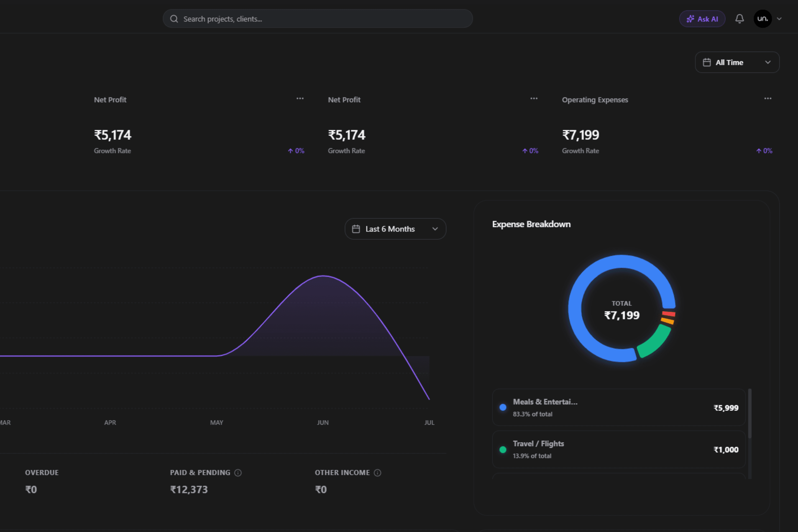
Task: Click the green Travel / Flights legend dot
Action: [503, 449]
